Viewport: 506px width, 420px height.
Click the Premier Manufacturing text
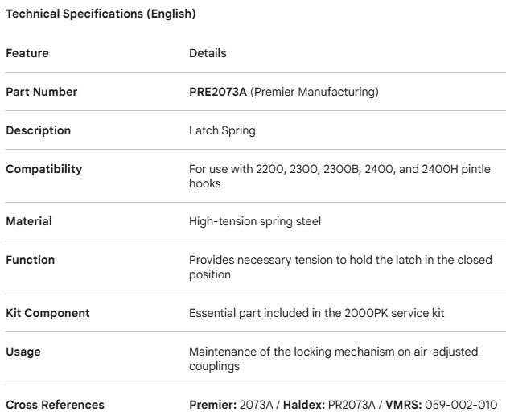point(315,92)
